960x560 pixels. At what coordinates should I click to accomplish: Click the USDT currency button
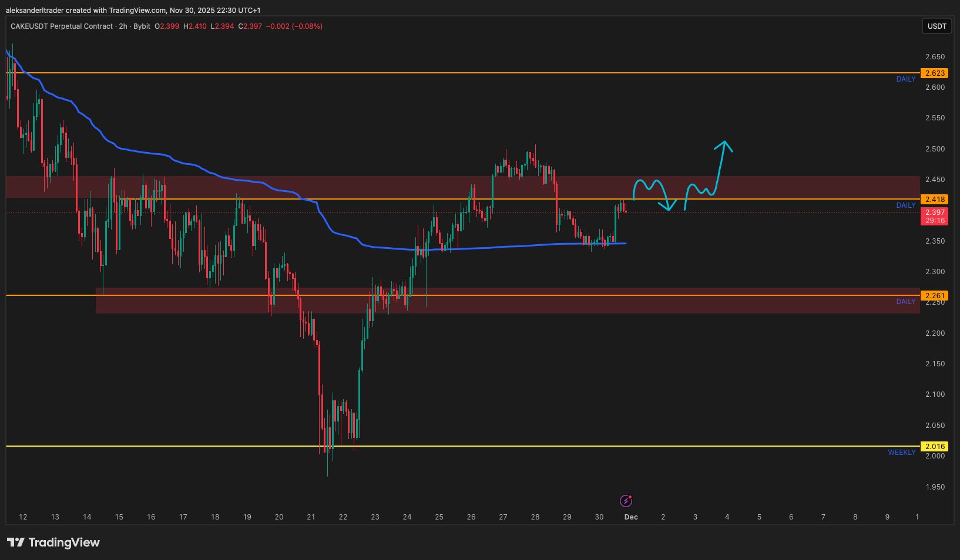click(936, 26)
